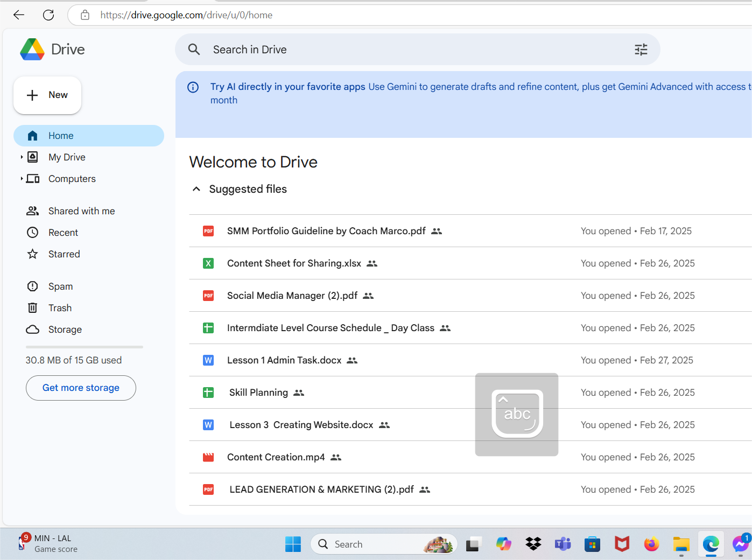Click the Sheets icon beside Intermdiate Level Course Schedule

click(208, 328)
